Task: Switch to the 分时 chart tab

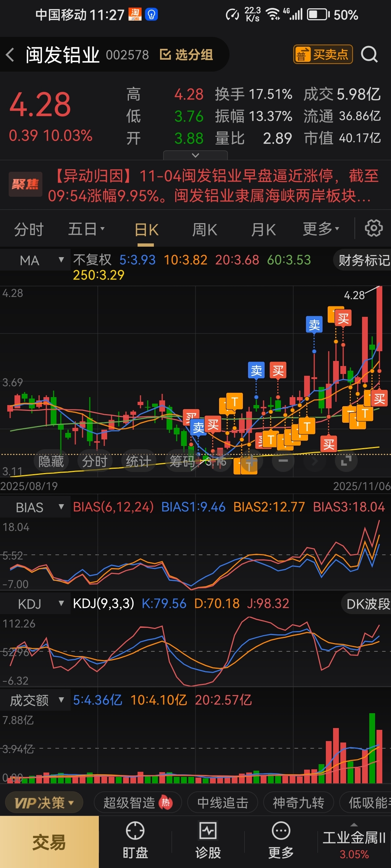Action: coord(29,229)
